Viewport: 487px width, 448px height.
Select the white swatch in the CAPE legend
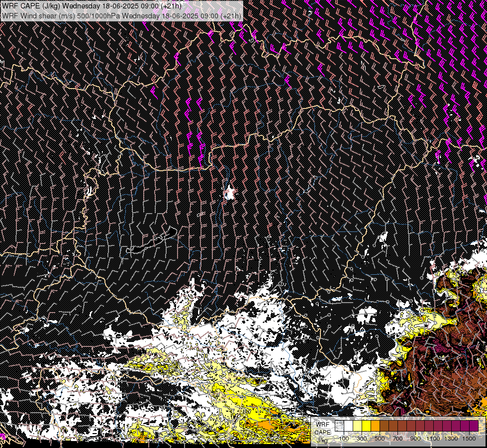[349, 426]
